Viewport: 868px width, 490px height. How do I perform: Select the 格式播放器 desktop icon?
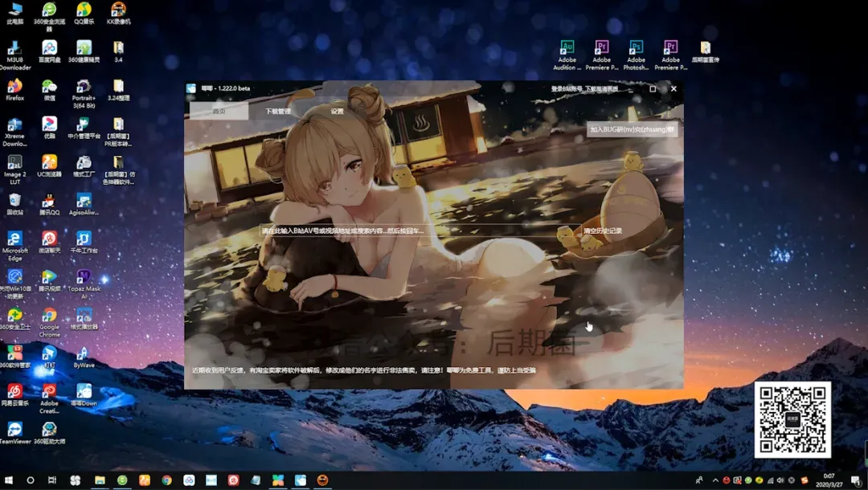tap(84, 319)
